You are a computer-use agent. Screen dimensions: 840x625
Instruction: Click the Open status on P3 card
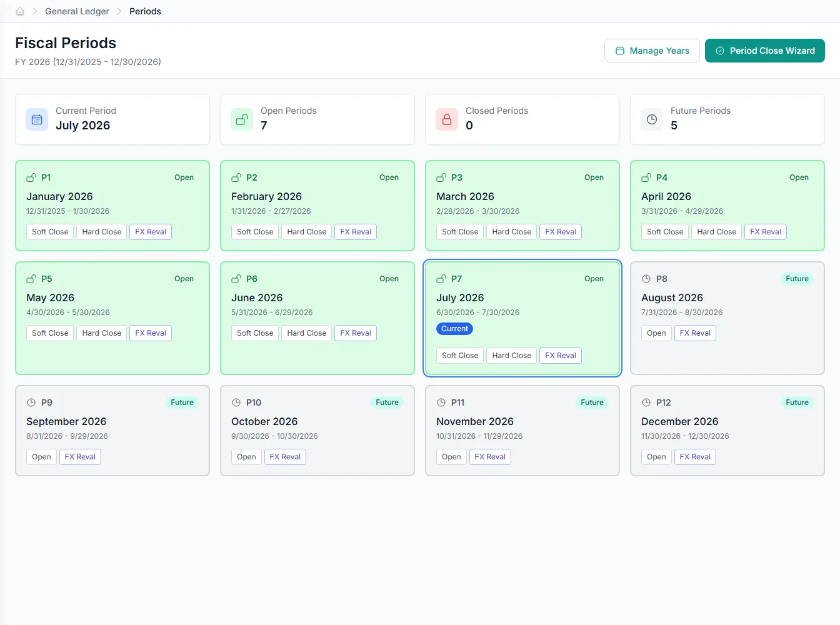594,177
